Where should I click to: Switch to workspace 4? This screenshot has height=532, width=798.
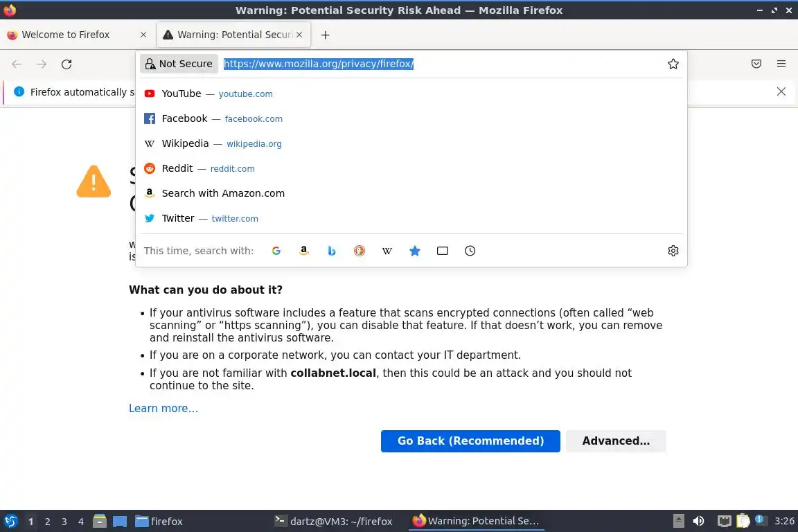(81, 522)
